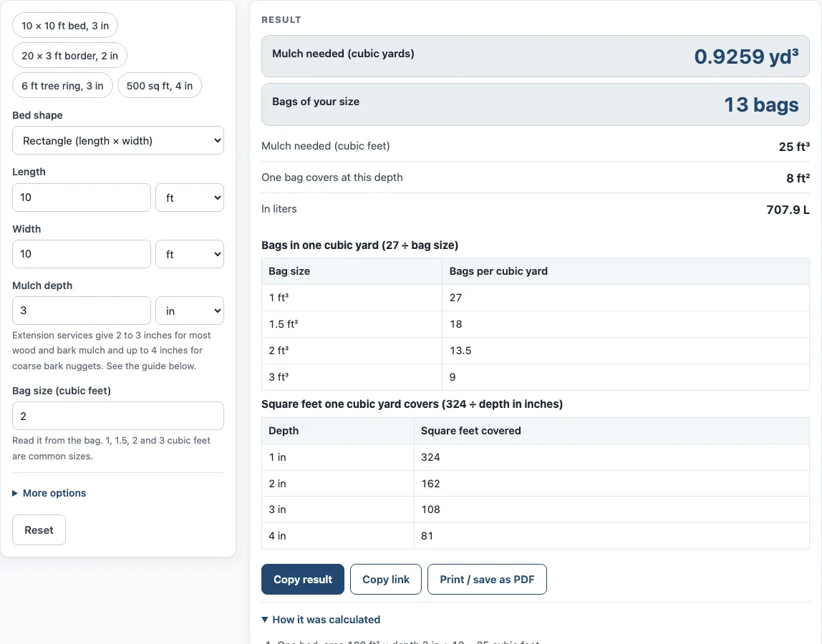822x644 pixels.
Task: Edit the Mulch depth value field
Action: 81,311
